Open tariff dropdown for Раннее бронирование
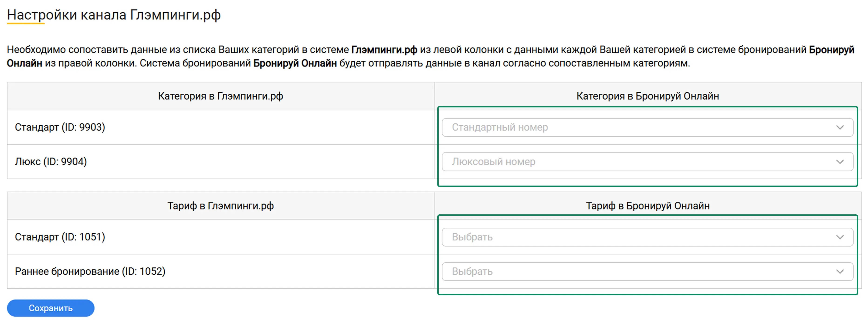This screenshot has width=868, height=326. pos(647,272)
